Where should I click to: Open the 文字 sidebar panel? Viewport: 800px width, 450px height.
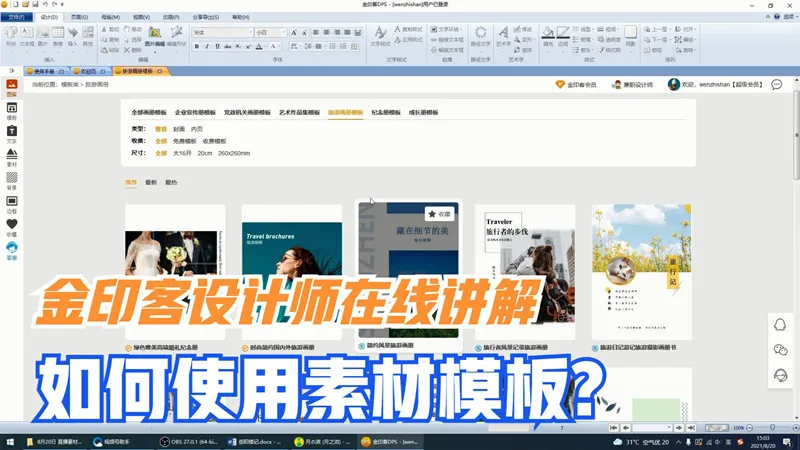point(12,135)
